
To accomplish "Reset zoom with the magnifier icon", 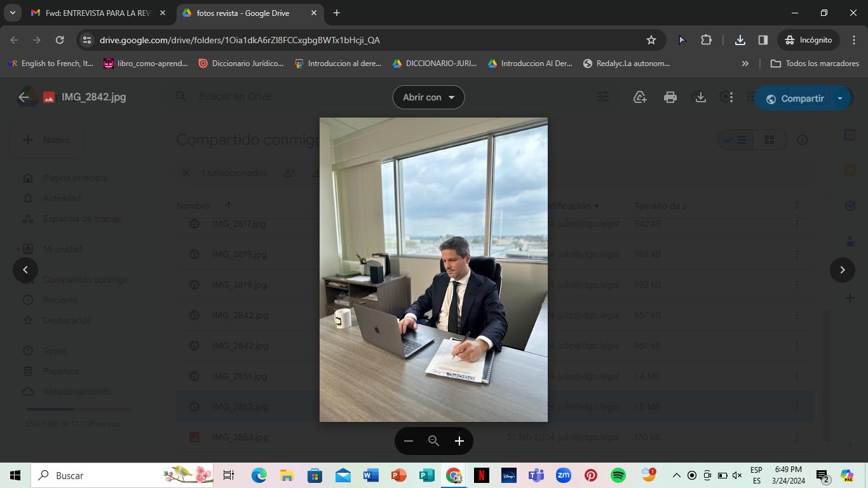I will pyautogui.click(x=434, y=441).
